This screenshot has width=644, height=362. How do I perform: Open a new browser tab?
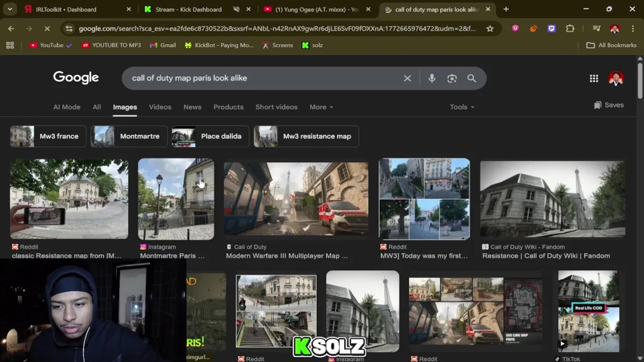pyautogui.click(x=506, y=9)
